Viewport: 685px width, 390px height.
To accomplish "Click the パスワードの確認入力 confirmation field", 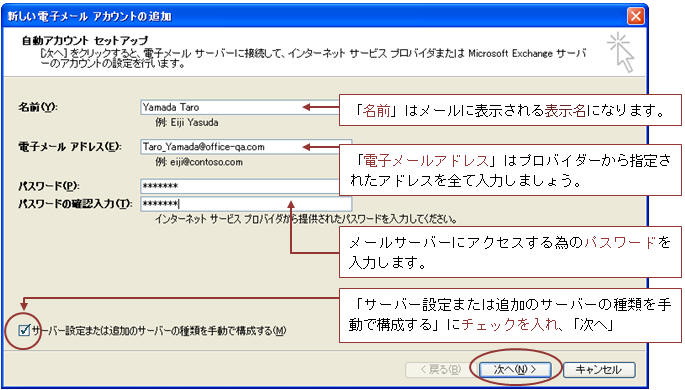I will click(x=246, y=204).
